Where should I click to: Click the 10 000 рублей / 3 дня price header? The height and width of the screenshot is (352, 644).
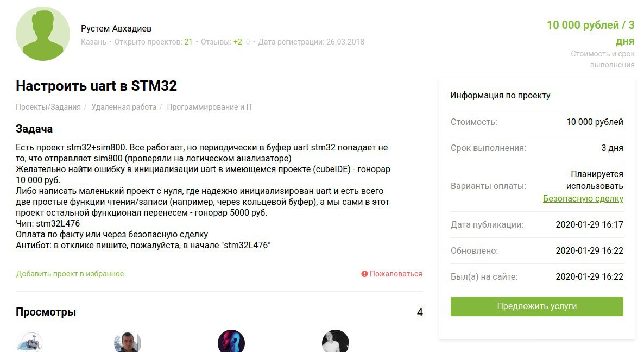[x=591, y=33]
